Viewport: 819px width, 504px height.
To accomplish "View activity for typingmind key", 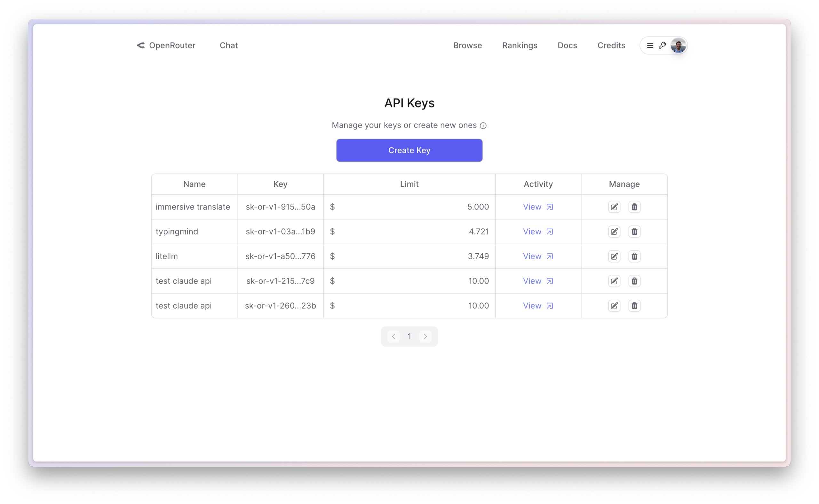I will (537, 231).
